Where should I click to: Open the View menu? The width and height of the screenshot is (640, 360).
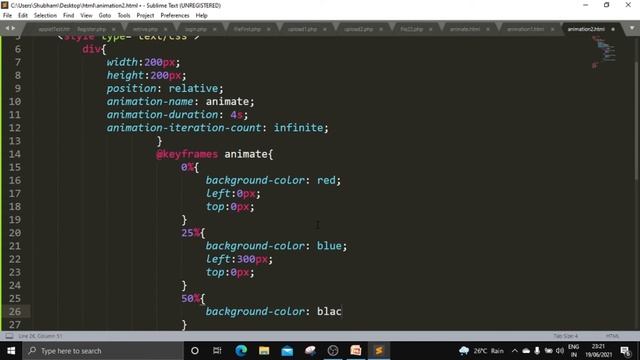pyautogui.click(x=86, y=16)
